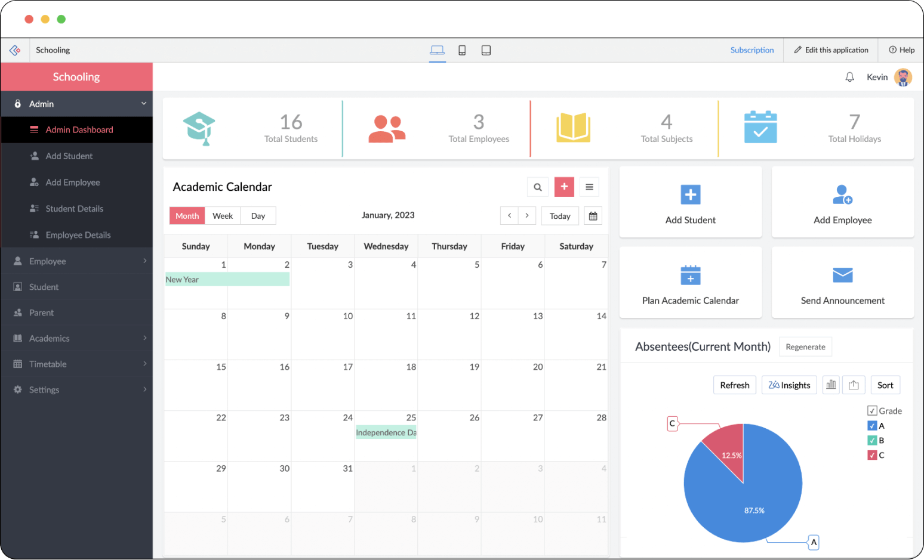Open the calendar hamburger menu icon
Viewport: 924px width, 560px height.
point(589,187)
